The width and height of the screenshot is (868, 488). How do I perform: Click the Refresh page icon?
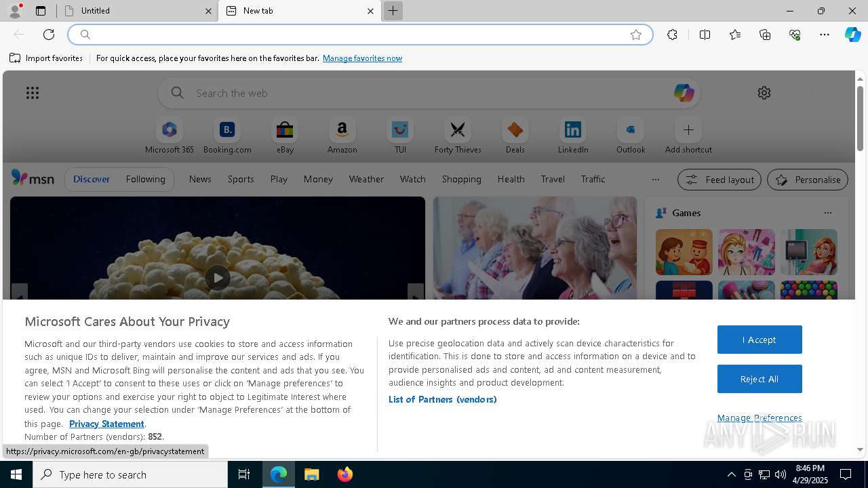[49, 35]
